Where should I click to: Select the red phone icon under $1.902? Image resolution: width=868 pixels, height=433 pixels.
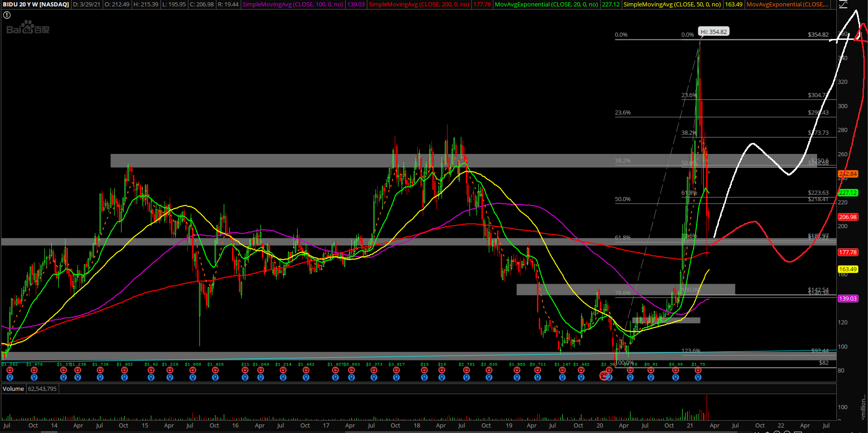pyautogui.click(x=124, y=371)
